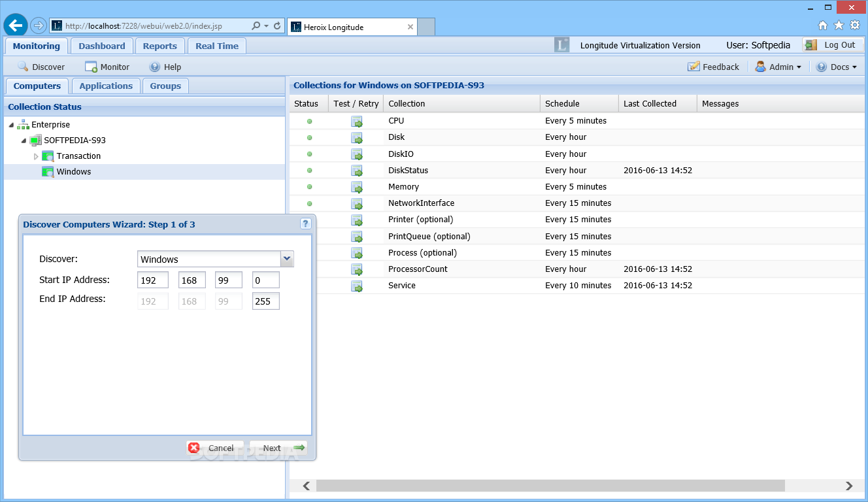This screenshot has width=868, height=502.
Task: Click the Enterprise network icon in tree
Action: point(24,124)
